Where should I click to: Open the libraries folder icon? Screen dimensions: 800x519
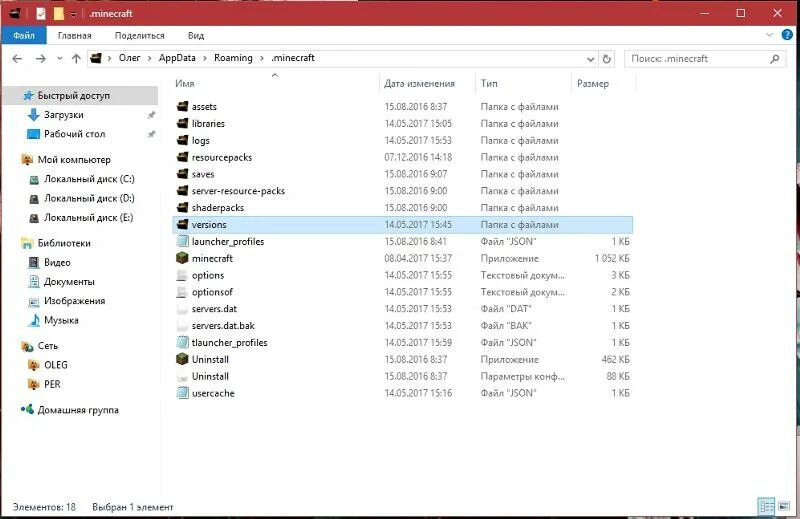[x=182, y=123]
